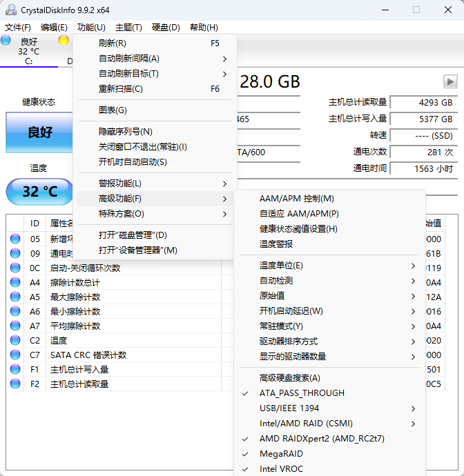Select 温度警报 menu item
Screen dimensions: 464x476
click(329, 244)
